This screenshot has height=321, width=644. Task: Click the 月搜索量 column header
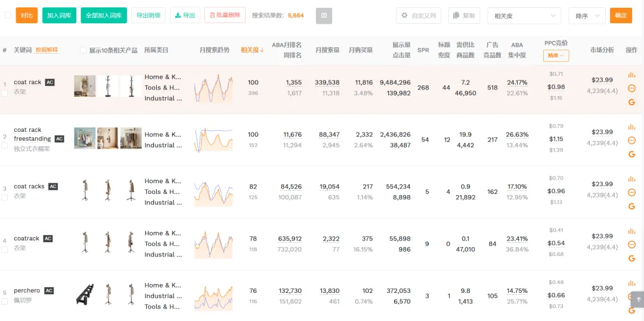[x=327, y=50]
